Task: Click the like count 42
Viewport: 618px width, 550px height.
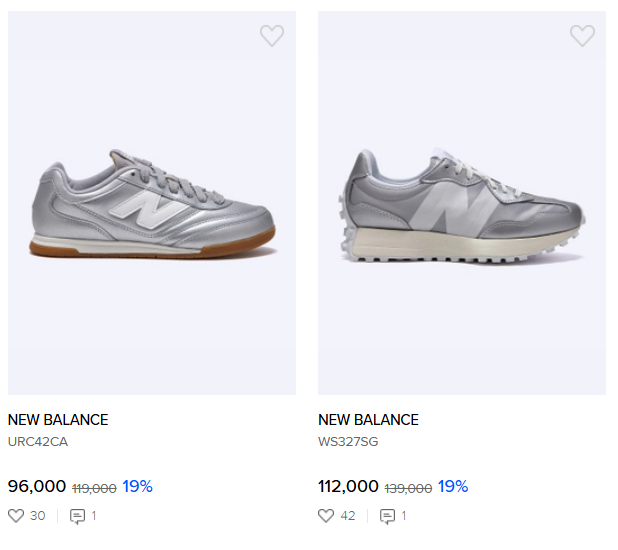Action: tap(348, 516)
